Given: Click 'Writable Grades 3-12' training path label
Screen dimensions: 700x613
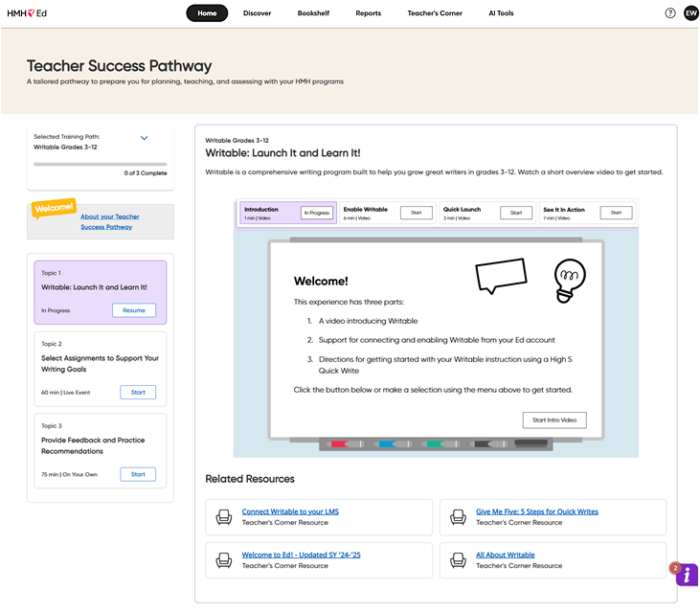Looking at the screenshot, I should point(65,148).
